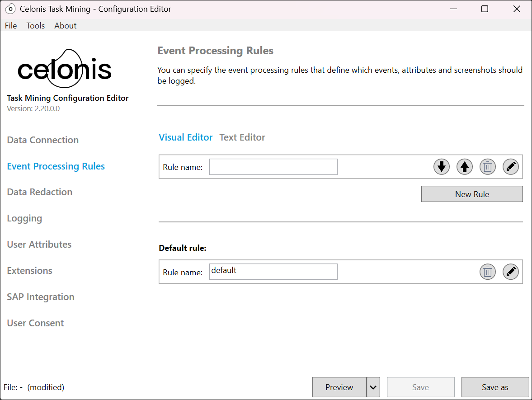Switch to the Text Editor tab
The width and height of the screenshot is (532, 400).
point(242,137)
